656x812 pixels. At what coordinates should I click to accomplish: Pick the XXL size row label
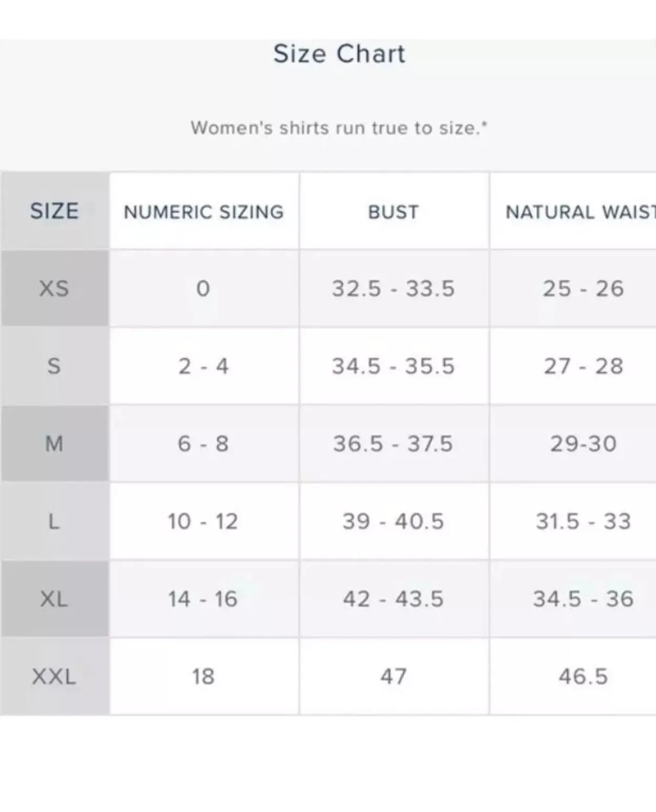(x=54, y=676)
